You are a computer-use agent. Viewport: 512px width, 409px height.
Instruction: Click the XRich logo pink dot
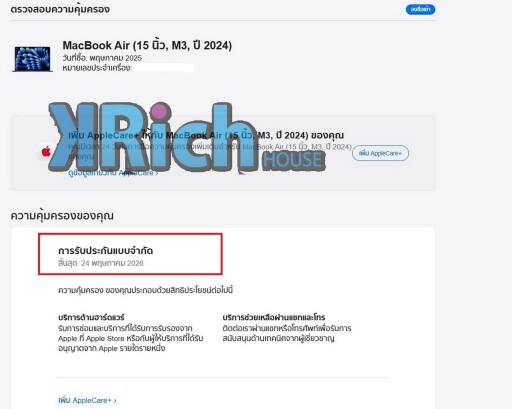pyautogui.click(x=158, y=112)
